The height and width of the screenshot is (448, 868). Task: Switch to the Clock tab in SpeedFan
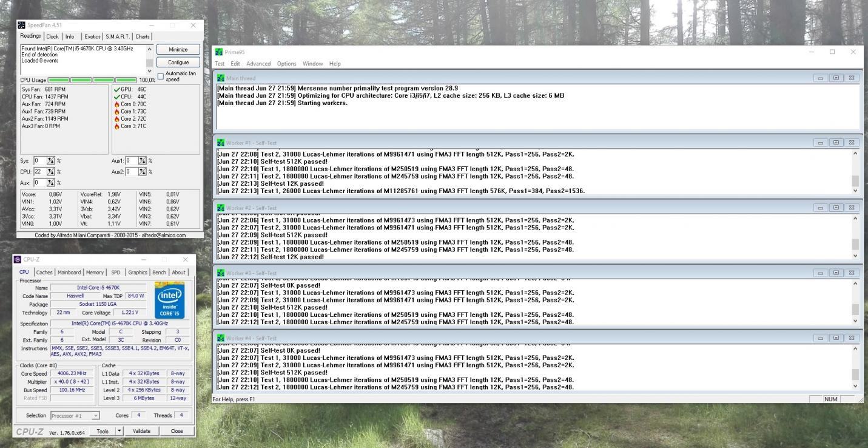[x=53, y=36]
